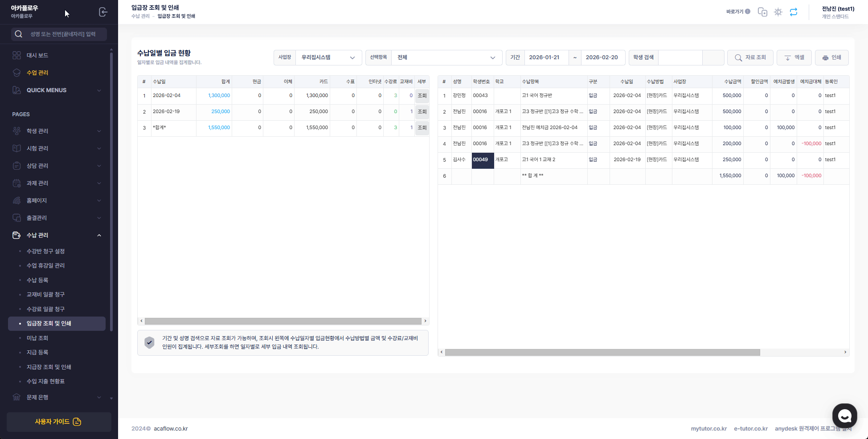Click the right table horizontal scrollbar
The image size is (868, 439).
(602, 352)
